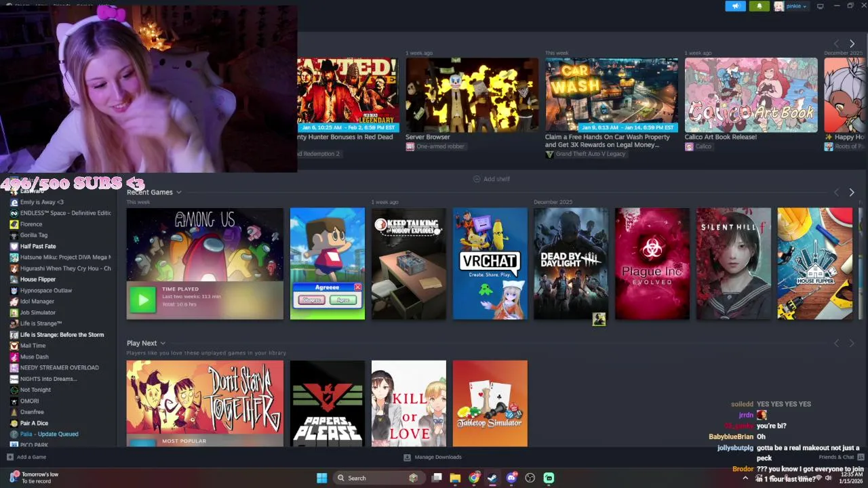Select Hypnospace Outlaw in library list
This screenshot has width=868, height=488.
pyautogui.click(x=46, y=291)
